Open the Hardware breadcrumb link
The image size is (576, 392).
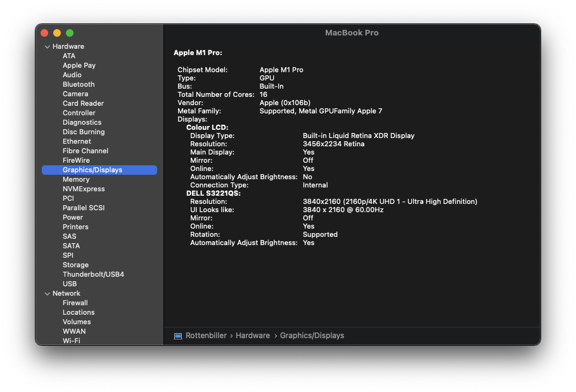253,335
